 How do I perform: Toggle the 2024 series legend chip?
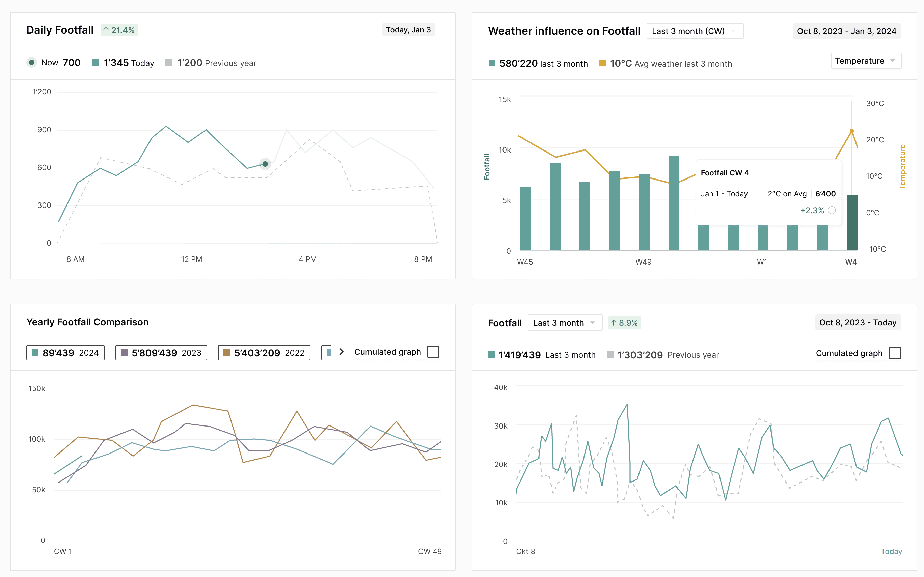coord(65,353)
